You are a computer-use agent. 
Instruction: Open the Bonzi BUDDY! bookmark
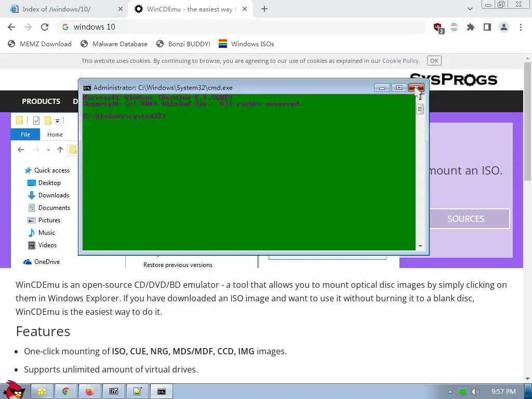183,44
